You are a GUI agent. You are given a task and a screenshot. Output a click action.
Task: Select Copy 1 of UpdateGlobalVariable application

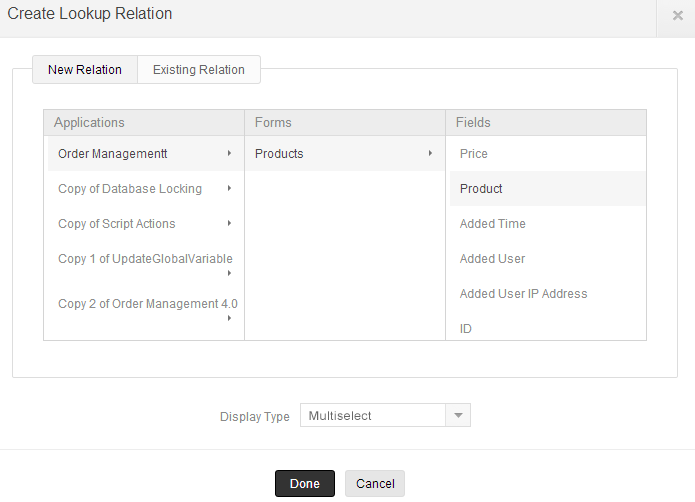tap(145, 259)
